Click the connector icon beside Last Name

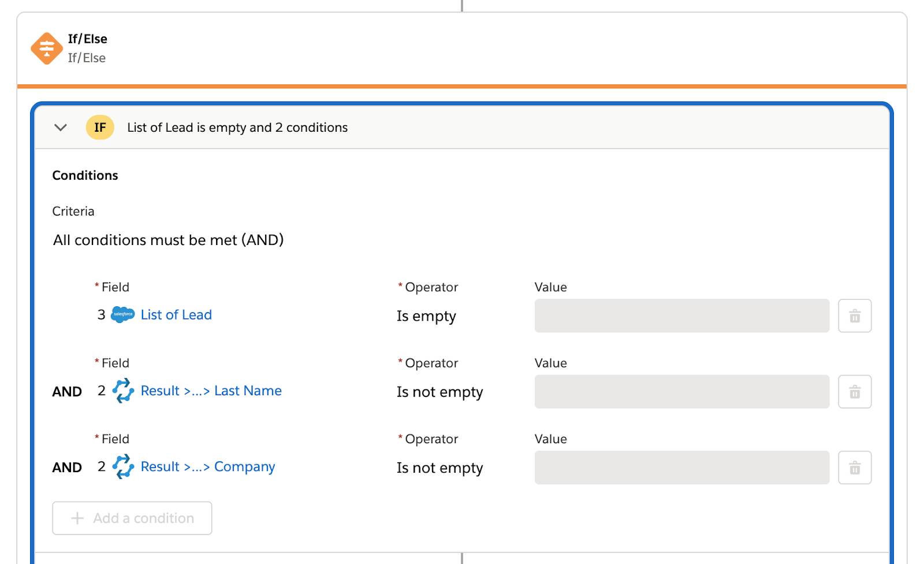(123, 391)
